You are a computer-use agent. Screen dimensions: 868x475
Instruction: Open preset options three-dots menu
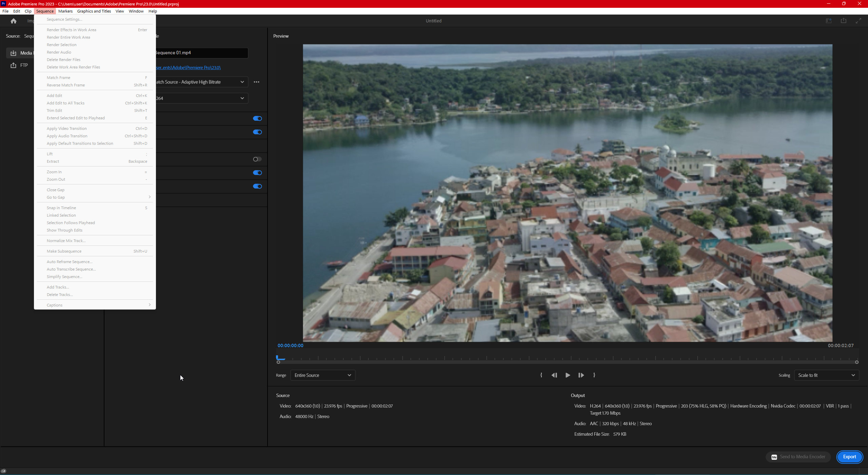point(256,82)
